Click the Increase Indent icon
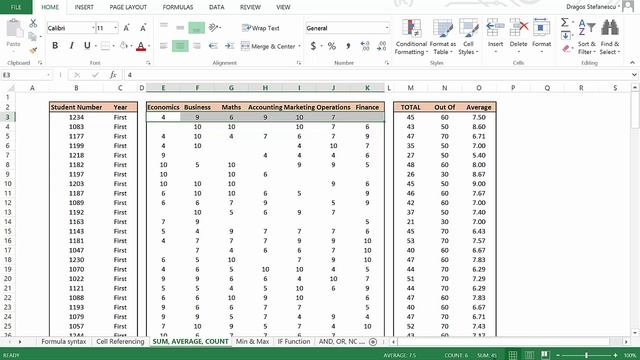640x360 pixels. 230,46
